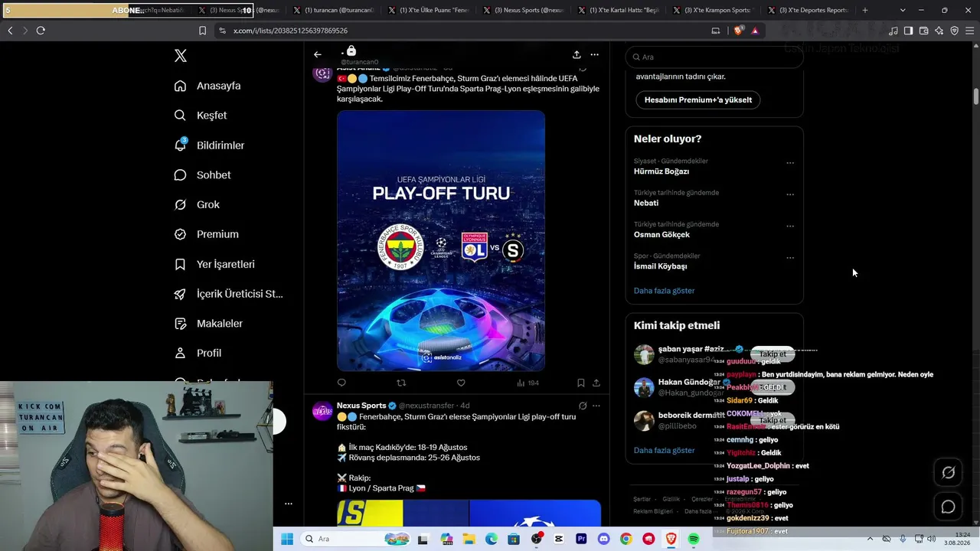This screenshot has height=551, width=980.
Task: Open beboreik dermatit's profile picture
Action: pyautogui.click(x=644, y=420)
